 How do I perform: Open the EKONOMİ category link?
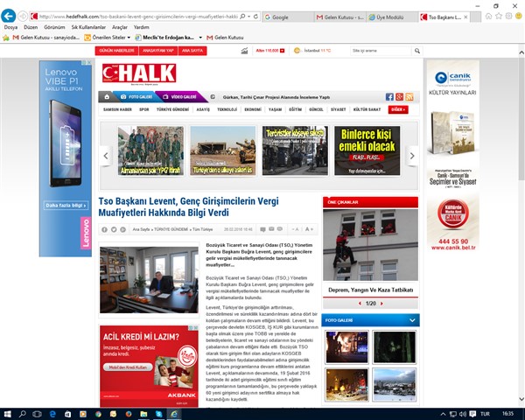click(x=253, y=109)
